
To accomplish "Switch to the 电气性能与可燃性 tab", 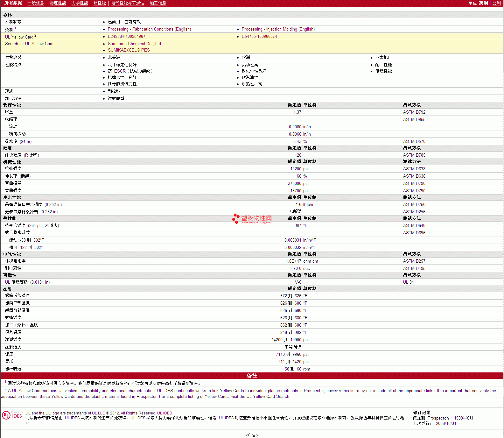I will pyautogui.click(x=128, y=3).
